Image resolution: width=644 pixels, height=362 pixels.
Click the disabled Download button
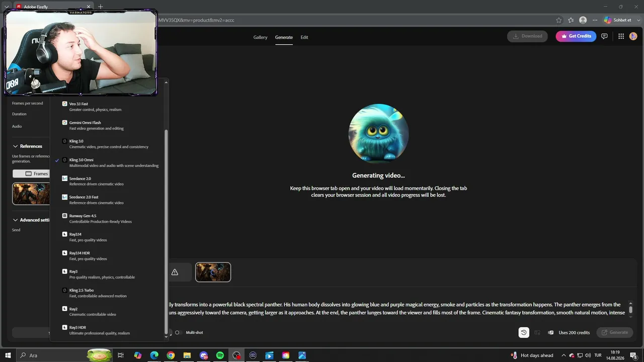[527, 36]
